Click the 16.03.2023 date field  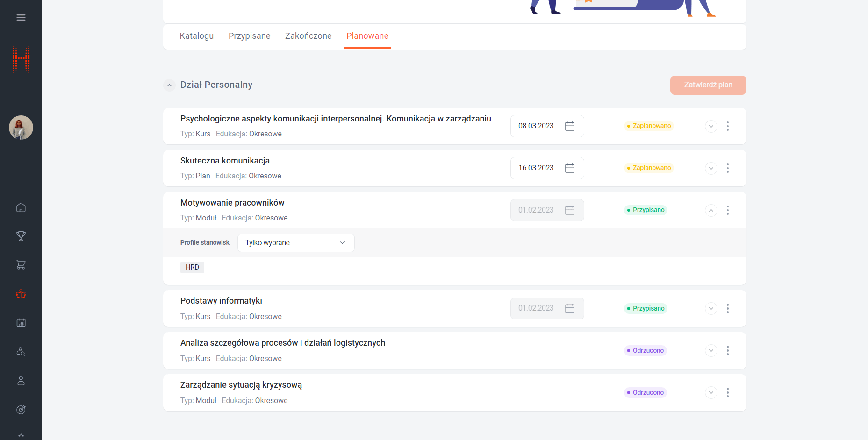point(536,168)
